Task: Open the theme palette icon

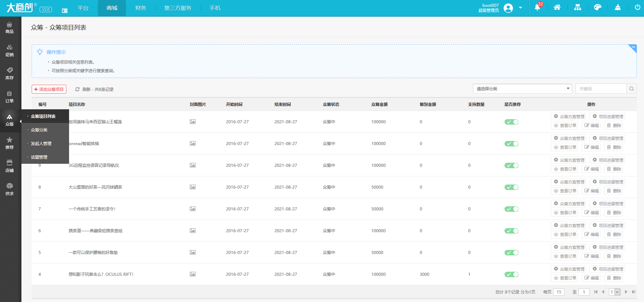Action: 597,7
